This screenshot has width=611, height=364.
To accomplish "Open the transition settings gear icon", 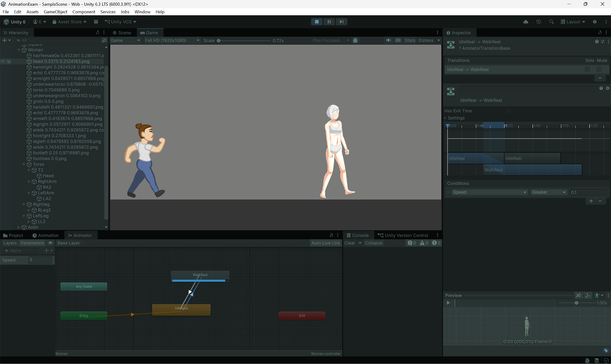I will click(x=608, y=88).
